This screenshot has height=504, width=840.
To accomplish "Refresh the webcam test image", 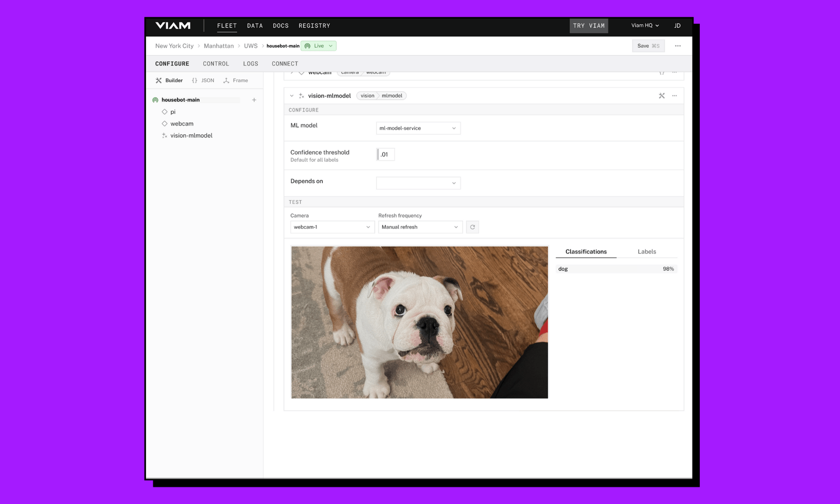I will click(472, 227).
